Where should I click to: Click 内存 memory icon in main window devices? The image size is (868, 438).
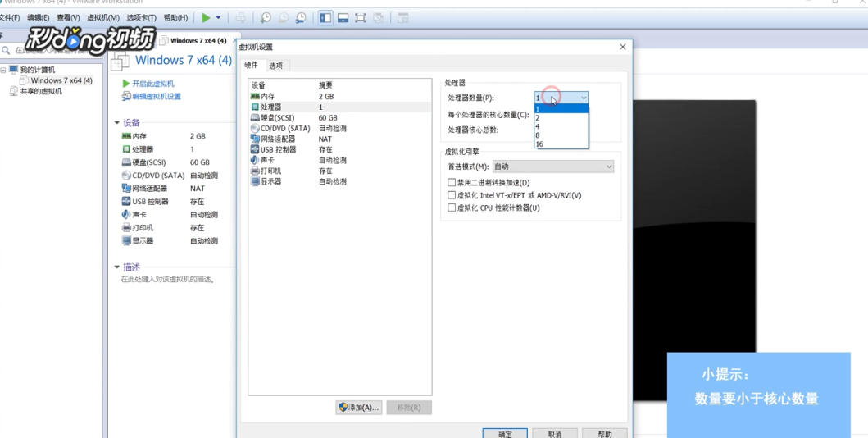(x=126, y=136)
